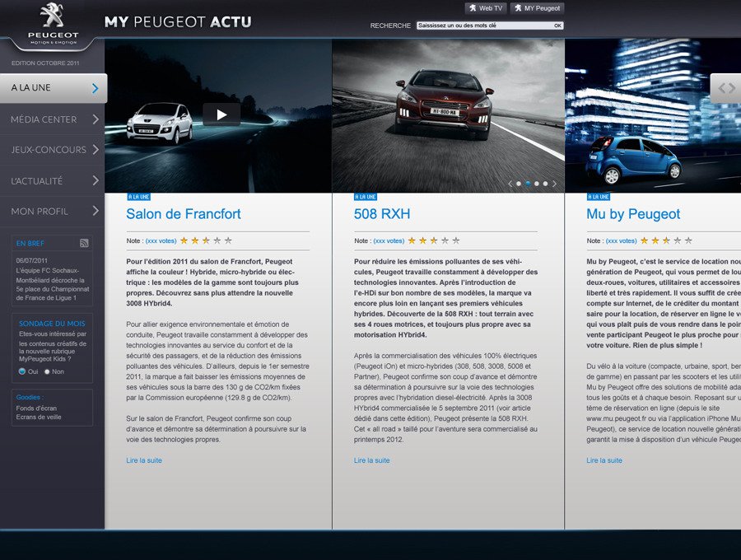
Task: Click the large slider navigation arrows on right edge
Action: tap(726, 88)
